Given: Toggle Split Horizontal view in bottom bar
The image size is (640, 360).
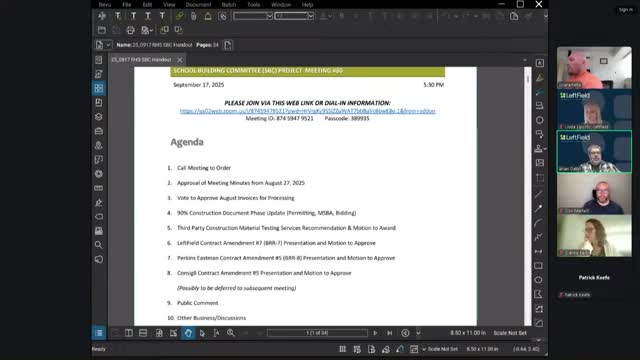Looking at the screenshot, I should click(x=143, y=333).
